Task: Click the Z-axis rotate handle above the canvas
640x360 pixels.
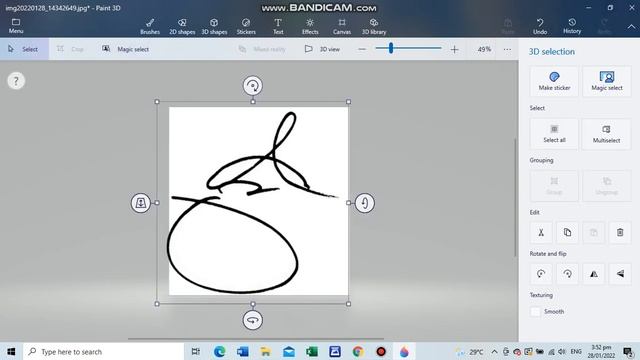Action: click(253, 86)
